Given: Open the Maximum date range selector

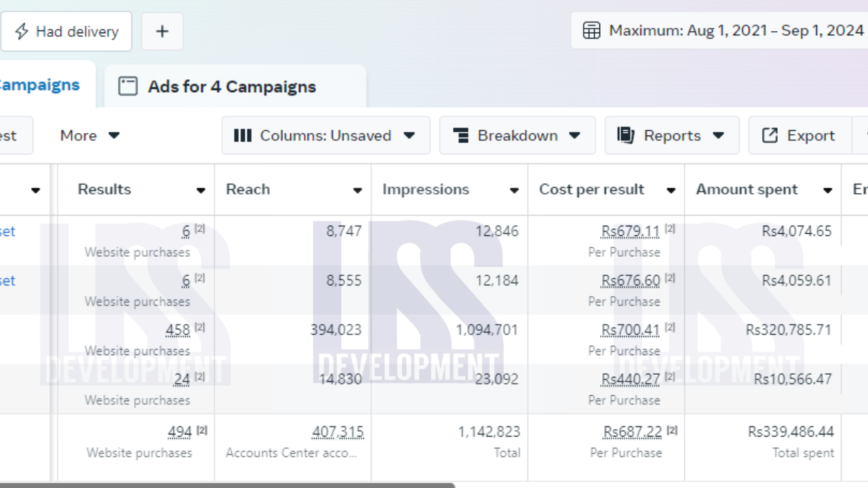Looking at the screenshot, I should coord(719,30).
